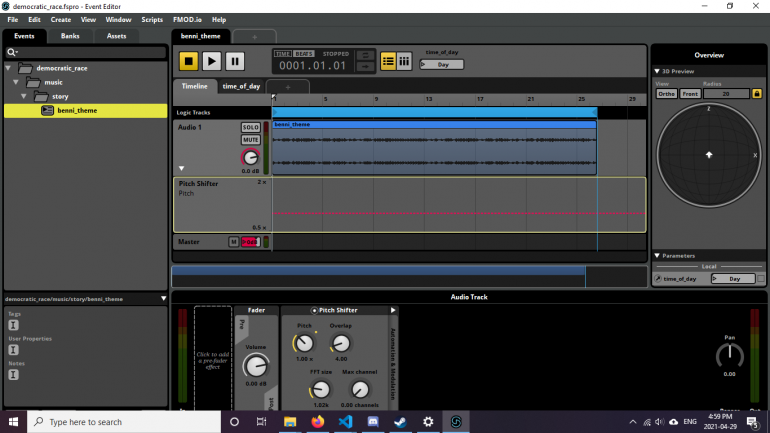Collapse the Parameters section in Overview

[657, 256]
